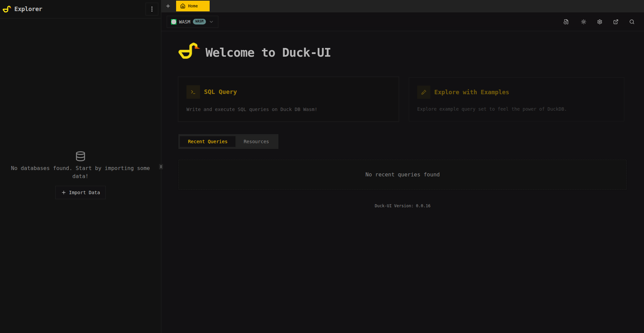Expand the WASM connection dropdown
The height and width of the screenshot is (333, 644).
pos(193,22)
